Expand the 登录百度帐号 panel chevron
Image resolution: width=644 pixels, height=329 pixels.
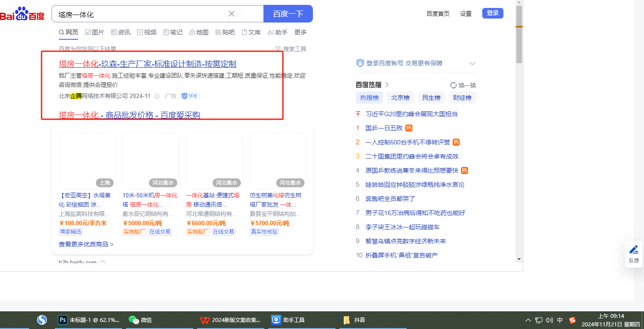click(472, 64)
